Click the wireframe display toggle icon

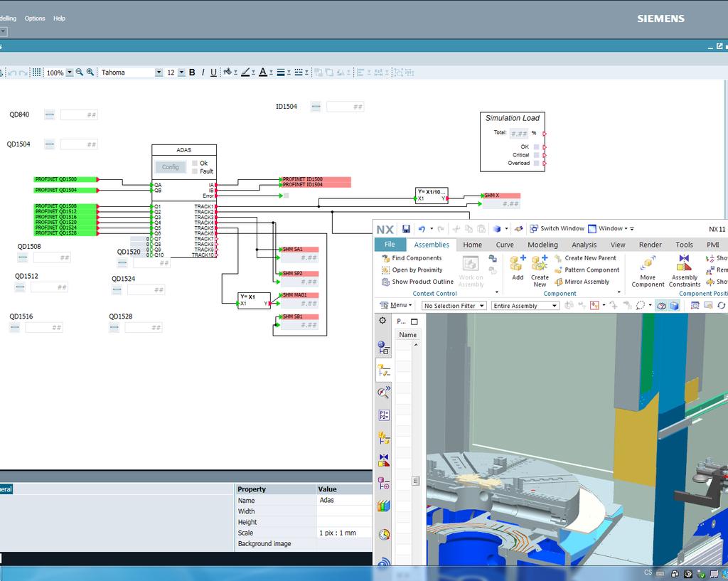(662, 305)
